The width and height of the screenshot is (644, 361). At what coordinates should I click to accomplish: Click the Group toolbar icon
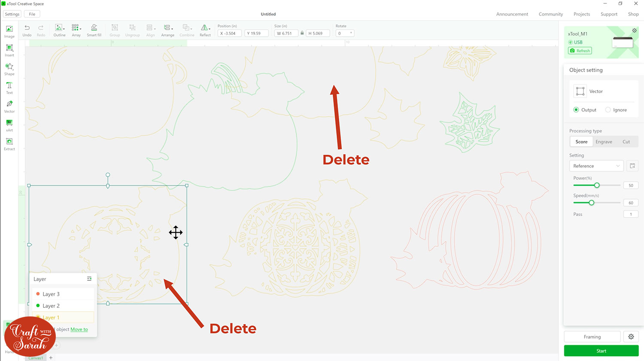click(115, 30)
